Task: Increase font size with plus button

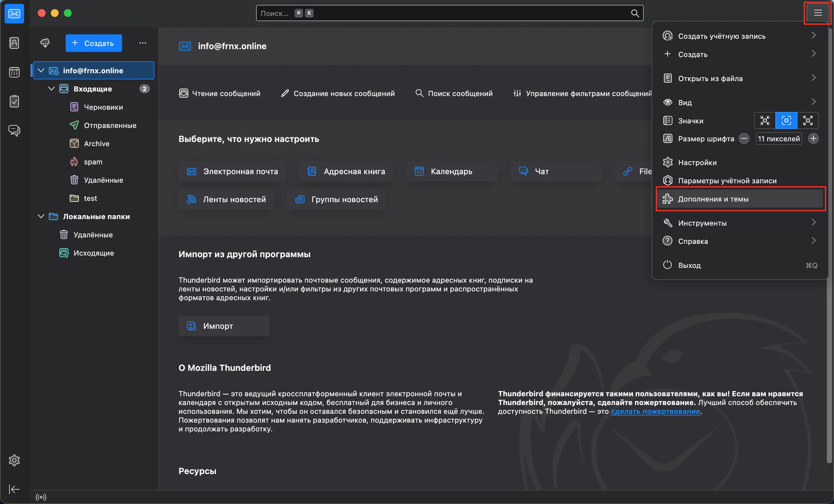Action: pyautogui.click(x=813, y=138)
